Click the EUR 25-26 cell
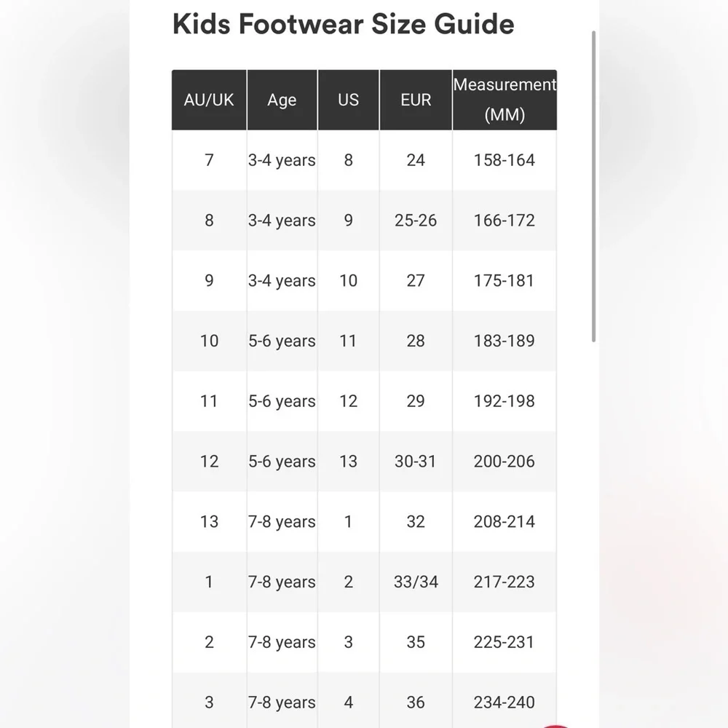The height and width of the screenshot is (728, 728). [x=416, y=221]
